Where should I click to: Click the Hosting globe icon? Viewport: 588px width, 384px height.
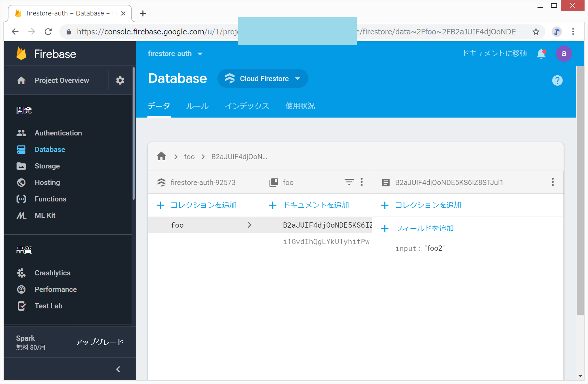click(x=21, y=183)
